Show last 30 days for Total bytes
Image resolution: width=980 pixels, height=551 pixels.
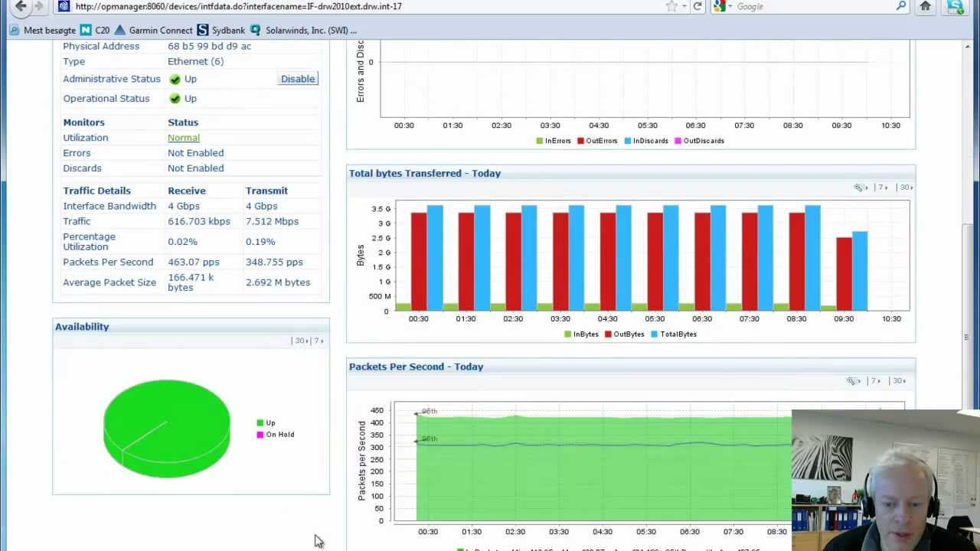(906, 187)
